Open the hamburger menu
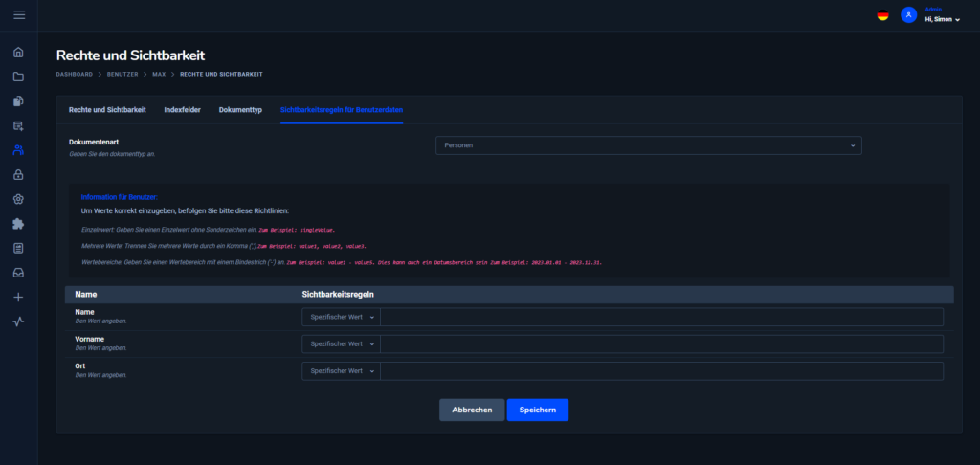The height and width of the screenshot is (465, 980). click(x=19, y=14)
